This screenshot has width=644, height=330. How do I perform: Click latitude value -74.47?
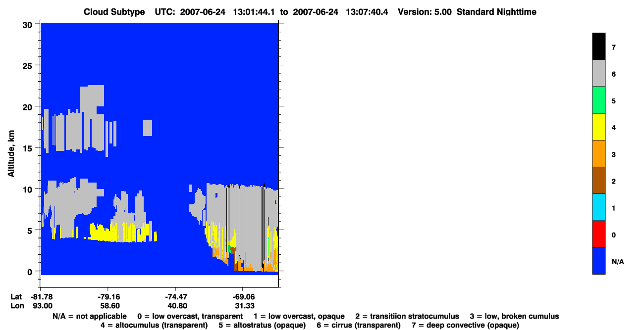[176, 297]
